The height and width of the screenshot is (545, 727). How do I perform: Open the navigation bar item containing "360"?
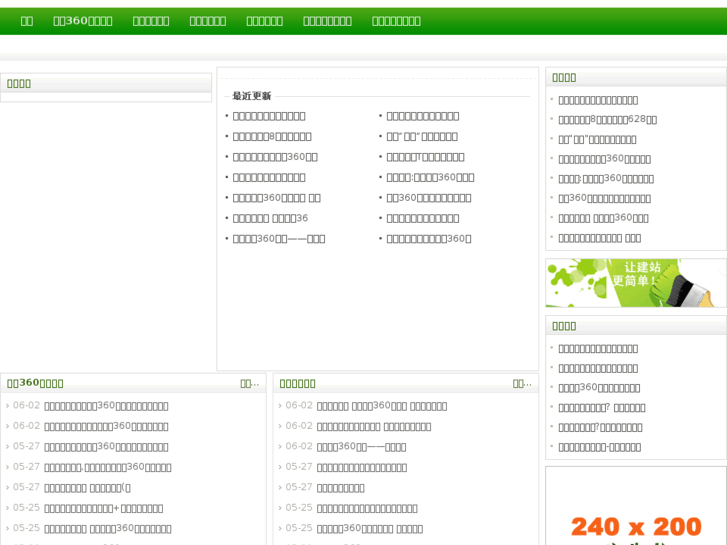pos(83,21)
